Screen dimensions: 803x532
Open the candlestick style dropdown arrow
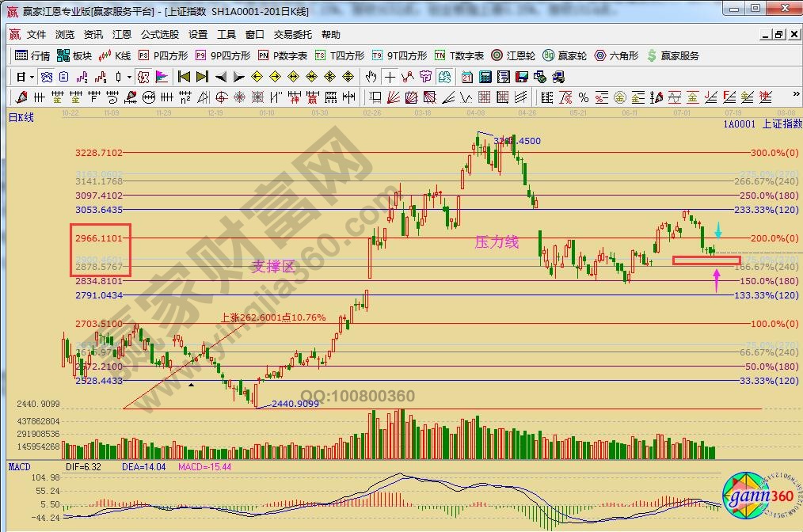coord(129,77)
